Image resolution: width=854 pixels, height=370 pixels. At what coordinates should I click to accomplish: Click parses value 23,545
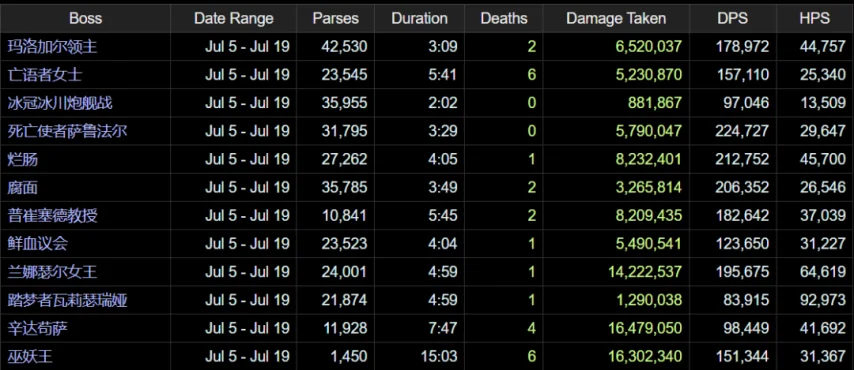(x=344, y=75)
